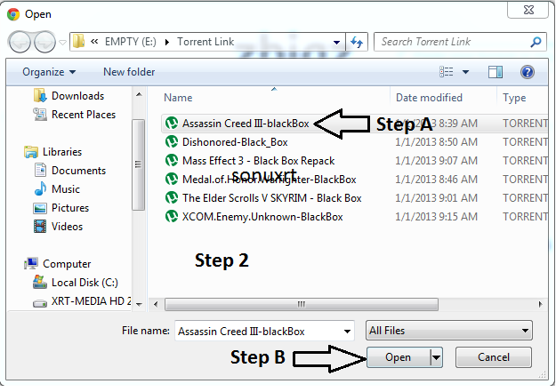
Task: Select EMPTY (E:) in address path
Action: click(130, 42)
